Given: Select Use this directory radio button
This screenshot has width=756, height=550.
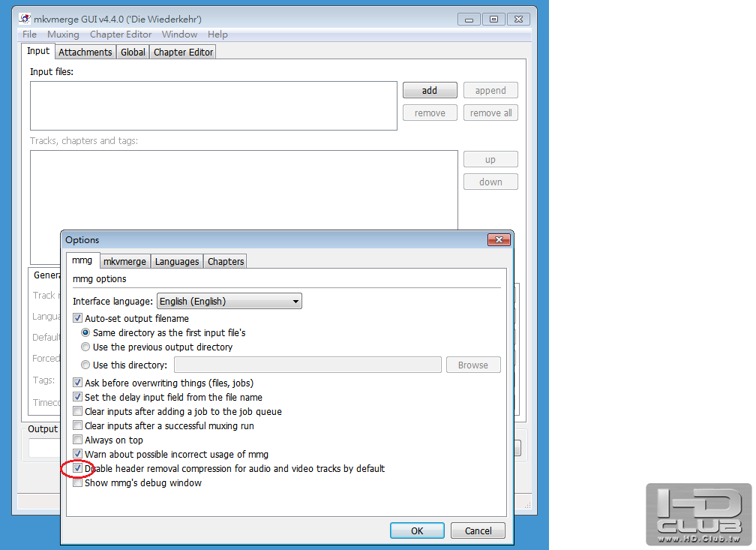Looking at the screenshot, I should pyautogui.click(x=85, y=365).
